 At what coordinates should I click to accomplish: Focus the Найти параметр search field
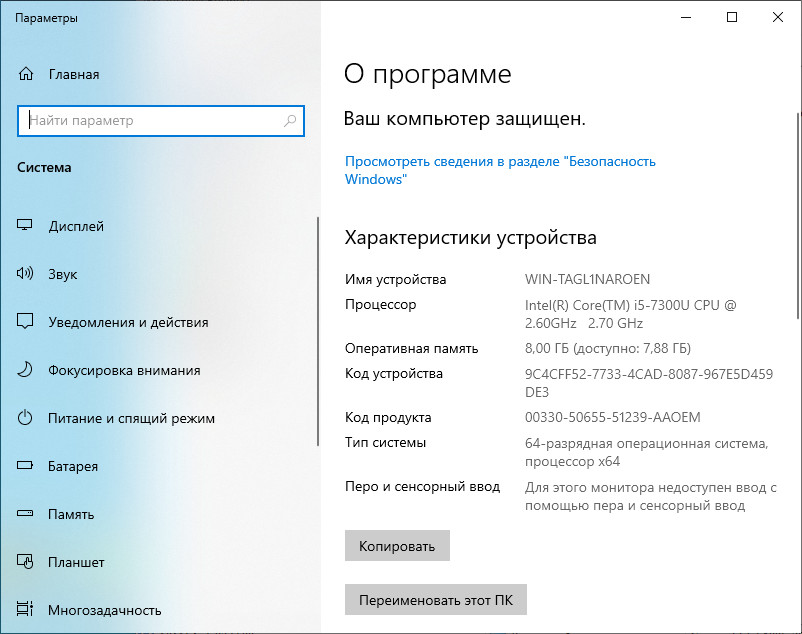point(150,121)
